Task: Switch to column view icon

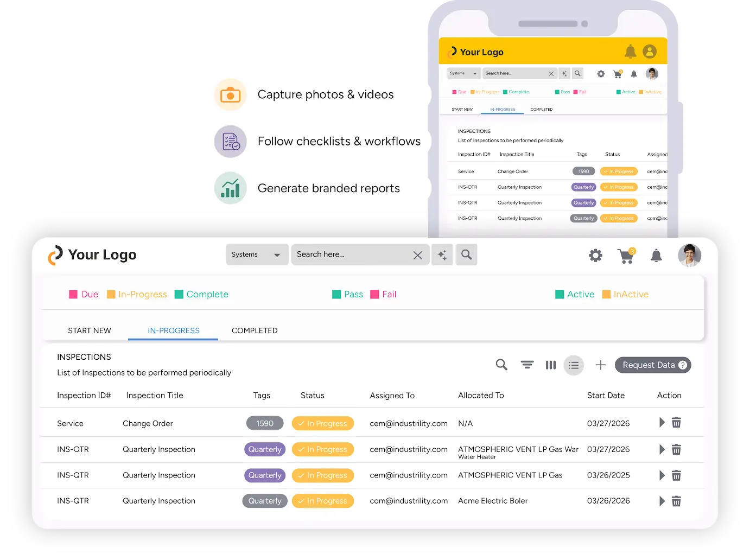Action: point(551,365)
